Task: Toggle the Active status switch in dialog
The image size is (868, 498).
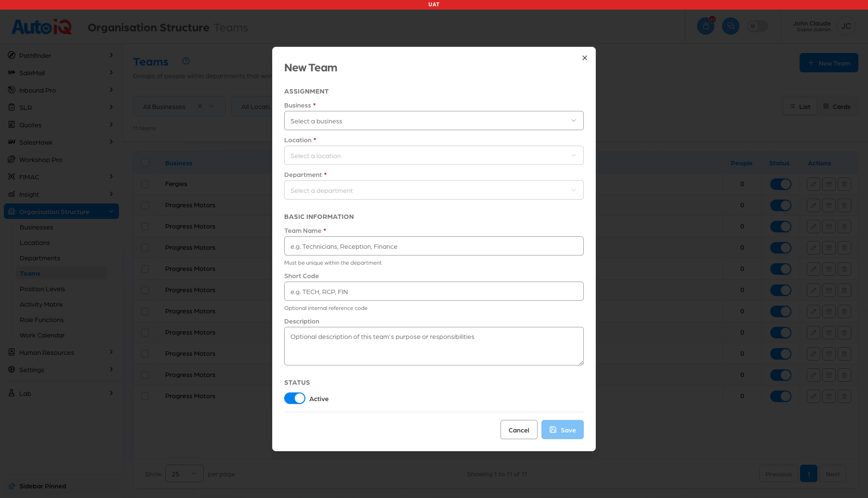Action: [x=295, y=398]
